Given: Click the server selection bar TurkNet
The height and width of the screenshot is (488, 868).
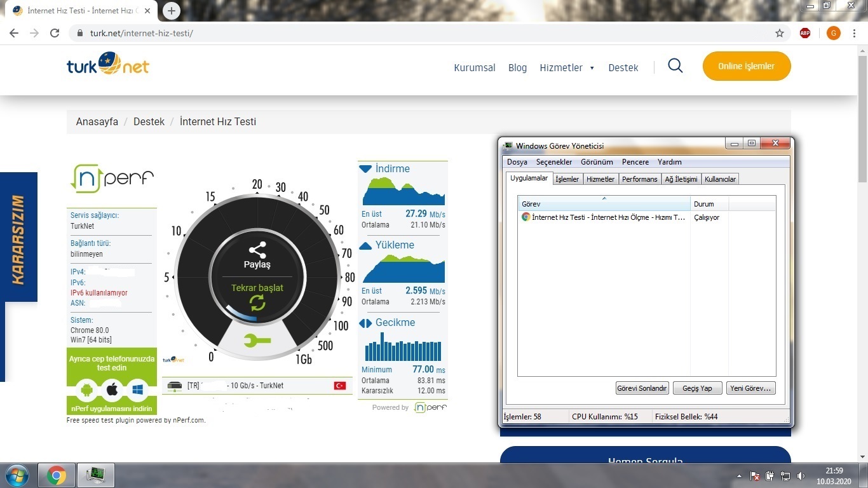Looking at the screenshot, I should click(258, 386).
